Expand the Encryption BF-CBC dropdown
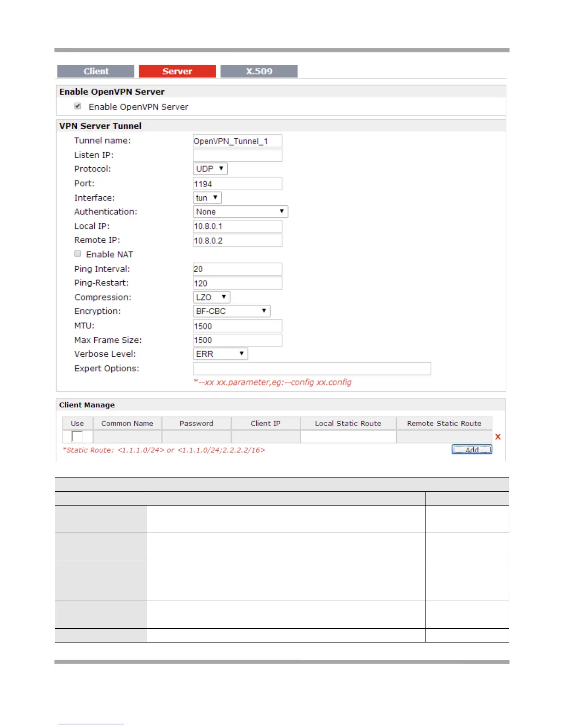This screenshot has height=728, width=563. (232, 311)
